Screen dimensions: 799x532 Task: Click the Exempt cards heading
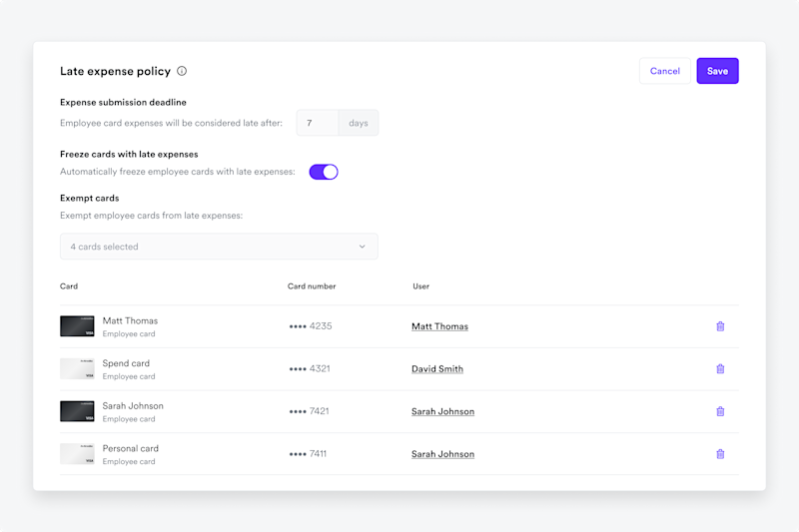coord(90,198)
